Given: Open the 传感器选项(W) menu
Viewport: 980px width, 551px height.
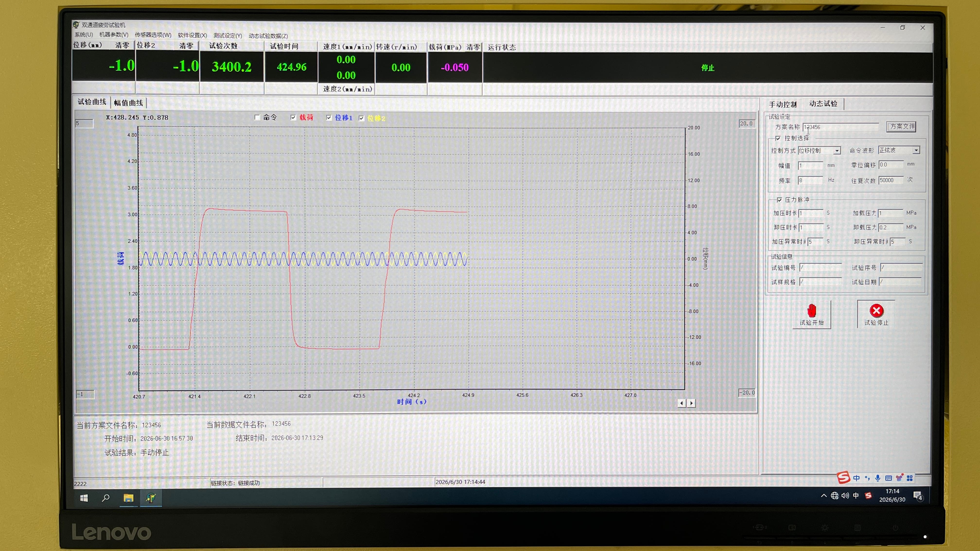Looking at the screenshot, I should coord(153,35).
